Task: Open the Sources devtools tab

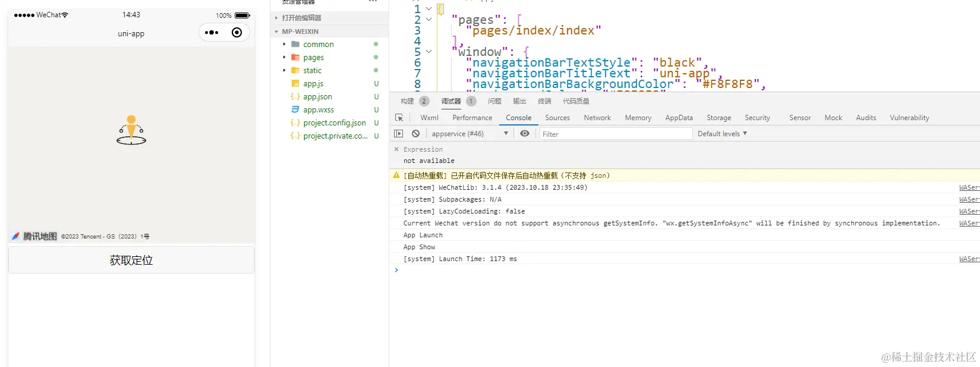Action: 557,117
